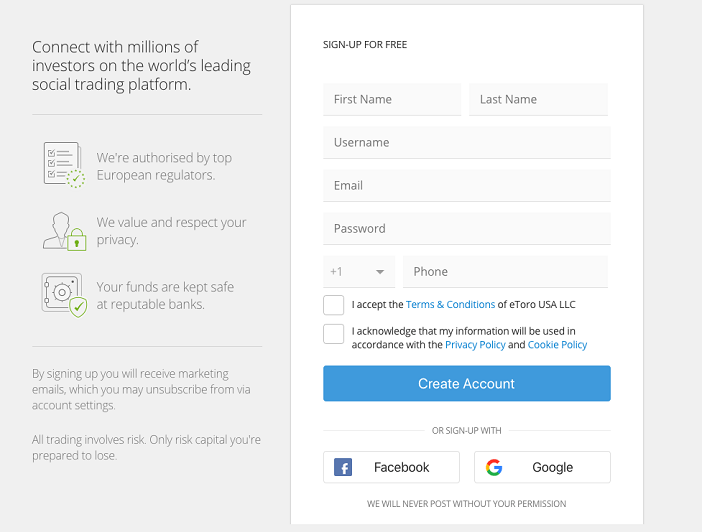Click the Google logo icon
Image resolution: width=702 pixels, height=532 pixels.
tap(494, 467)
